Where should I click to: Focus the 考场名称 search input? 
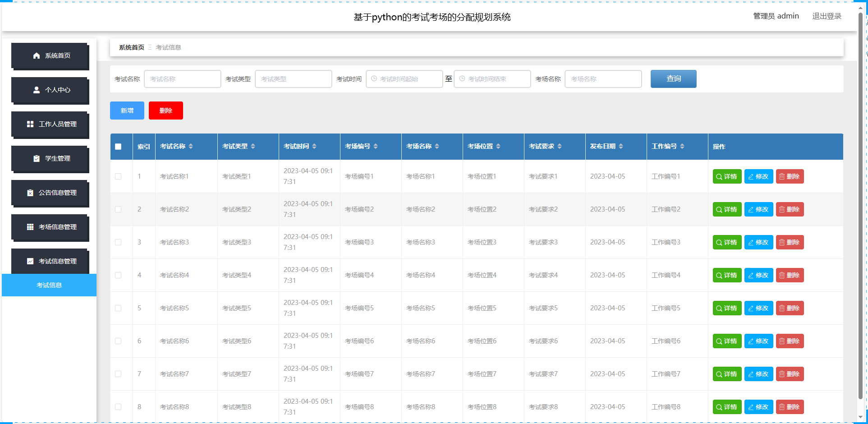coord(603,79)
